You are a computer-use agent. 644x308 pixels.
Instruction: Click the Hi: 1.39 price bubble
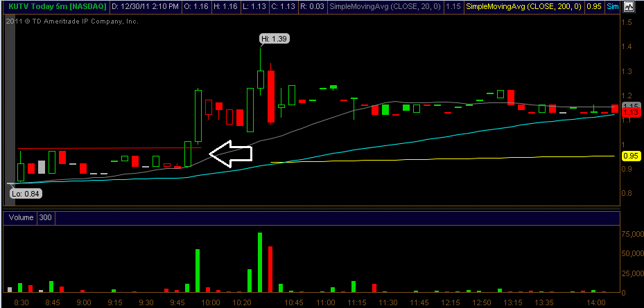pos(275,39)
